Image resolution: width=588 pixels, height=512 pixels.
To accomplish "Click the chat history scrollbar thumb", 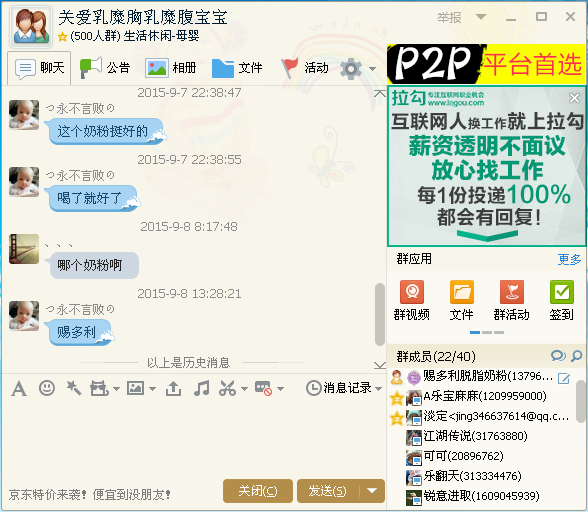I will [380, 314].
